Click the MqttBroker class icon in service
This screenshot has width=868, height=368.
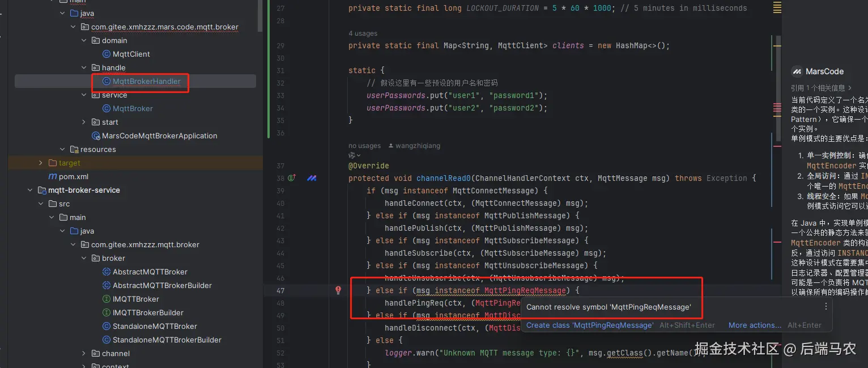[x=106, y=108]
